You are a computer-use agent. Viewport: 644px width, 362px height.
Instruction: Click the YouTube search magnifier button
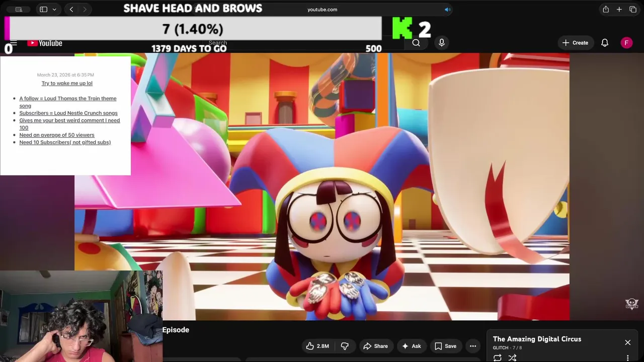[416, 43]
